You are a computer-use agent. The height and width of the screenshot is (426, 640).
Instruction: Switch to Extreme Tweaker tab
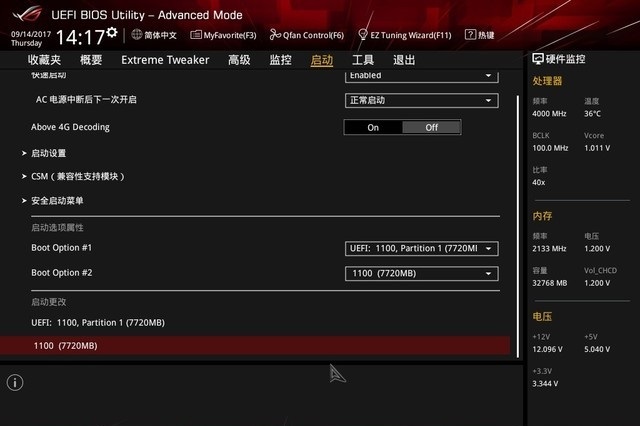point(165,60)
